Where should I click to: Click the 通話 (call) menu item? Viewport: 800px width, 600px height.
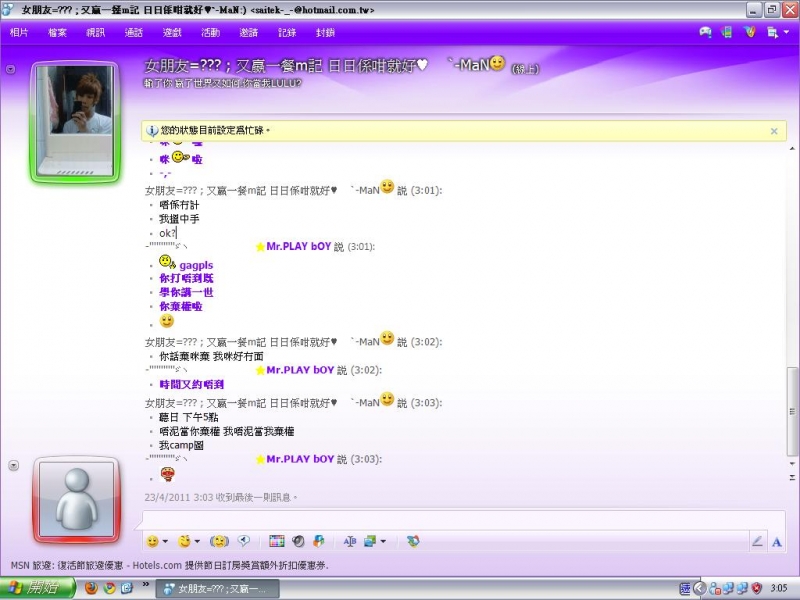[x=134, y=33]
